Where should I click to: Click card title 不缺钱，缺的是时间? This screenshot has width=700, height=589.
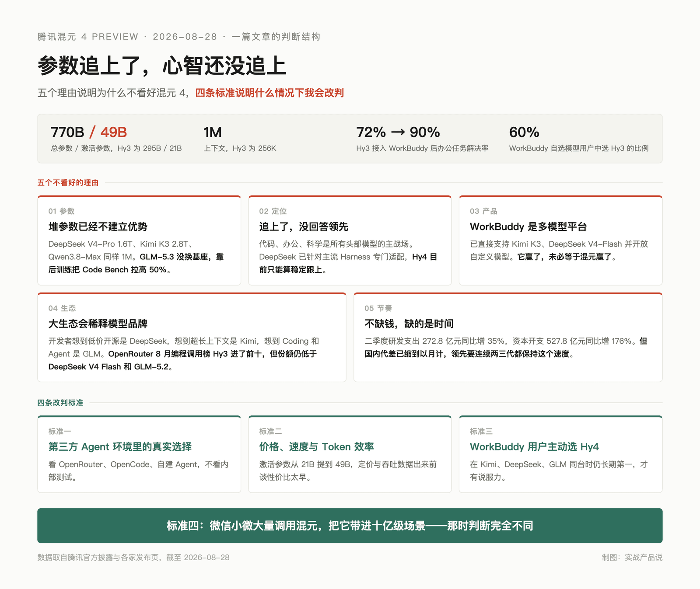(x=409, y=324)
